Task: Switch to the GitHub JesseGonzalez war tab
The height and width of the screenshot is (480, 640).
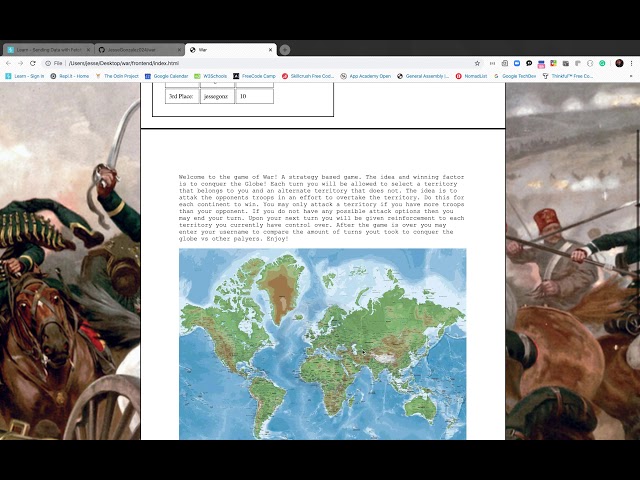Action: (x=140, y=50)
